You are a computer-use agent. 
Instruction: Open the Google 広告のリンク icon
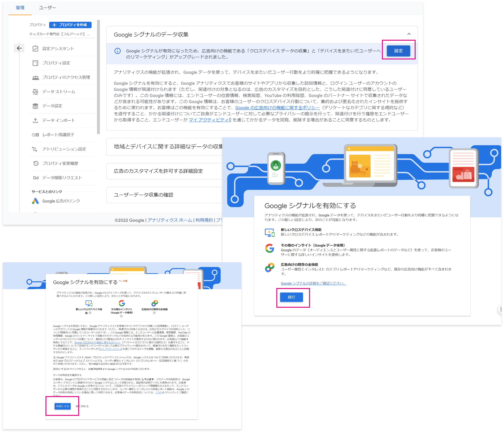[x=35, y=201]
